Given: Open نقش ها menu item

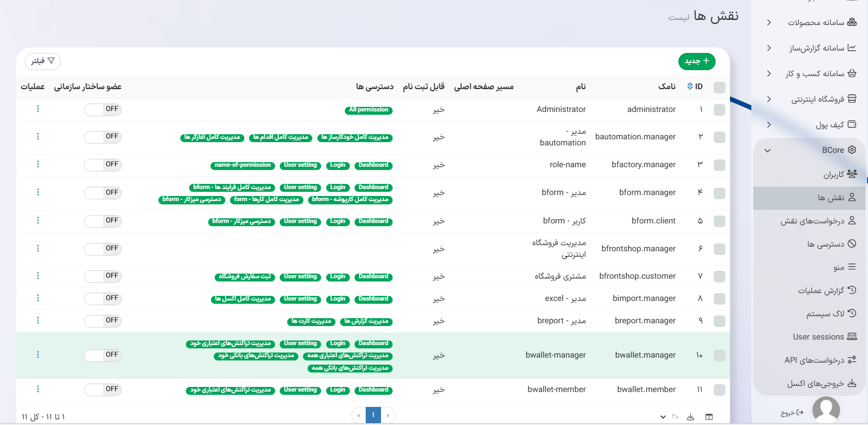Looking at the screenshot, I should 809,198.
